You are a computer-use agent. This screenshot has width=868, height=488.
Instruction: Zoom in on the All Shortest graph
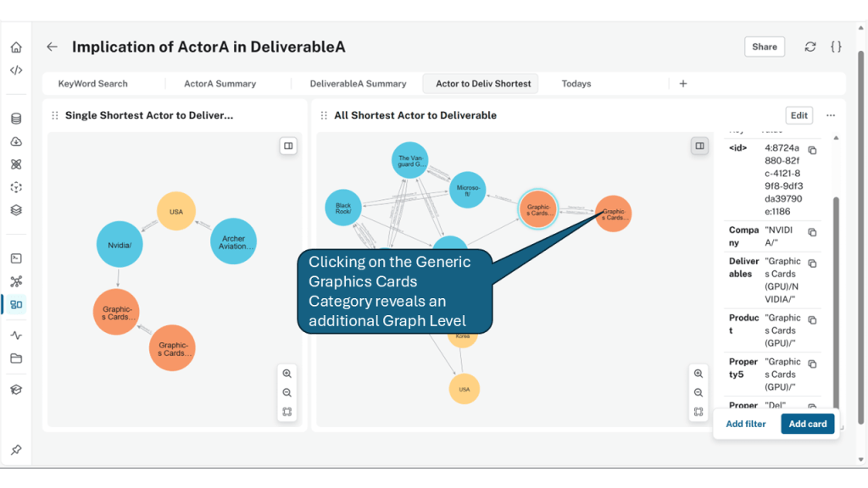[698, 374]
